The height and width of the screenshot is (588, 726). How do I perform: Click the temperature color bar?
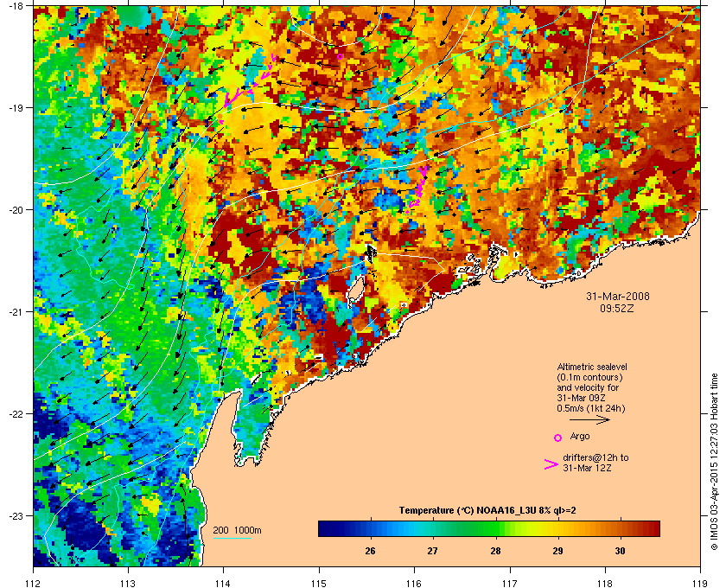[489, 528]
